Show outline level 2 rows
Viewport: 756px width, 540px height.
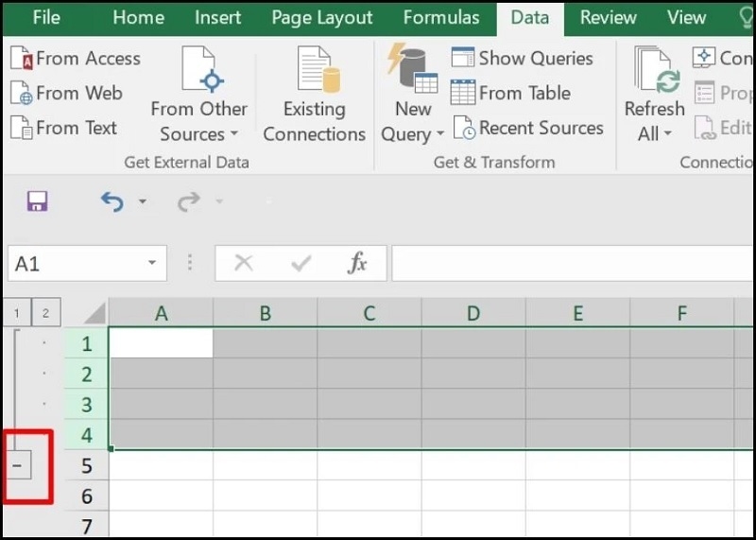click(45, 313)
